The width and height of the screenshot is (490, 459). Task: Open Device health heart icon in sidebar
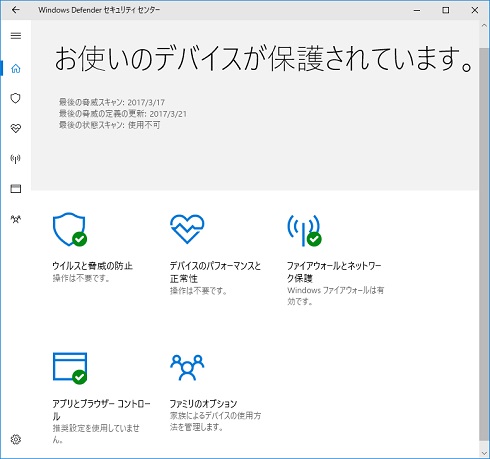pos(16,128)
